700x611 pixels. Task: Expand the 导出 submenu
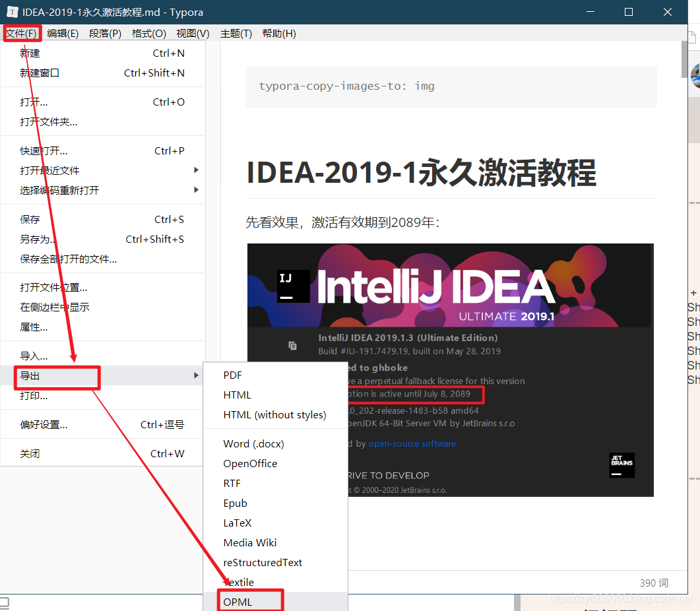[x=102, y=375]
